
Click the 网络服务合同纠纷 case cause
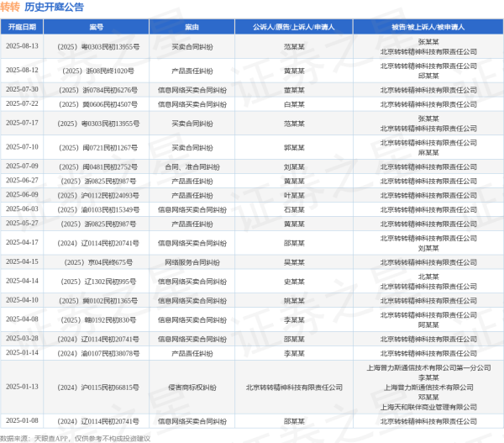coord(192,261)
